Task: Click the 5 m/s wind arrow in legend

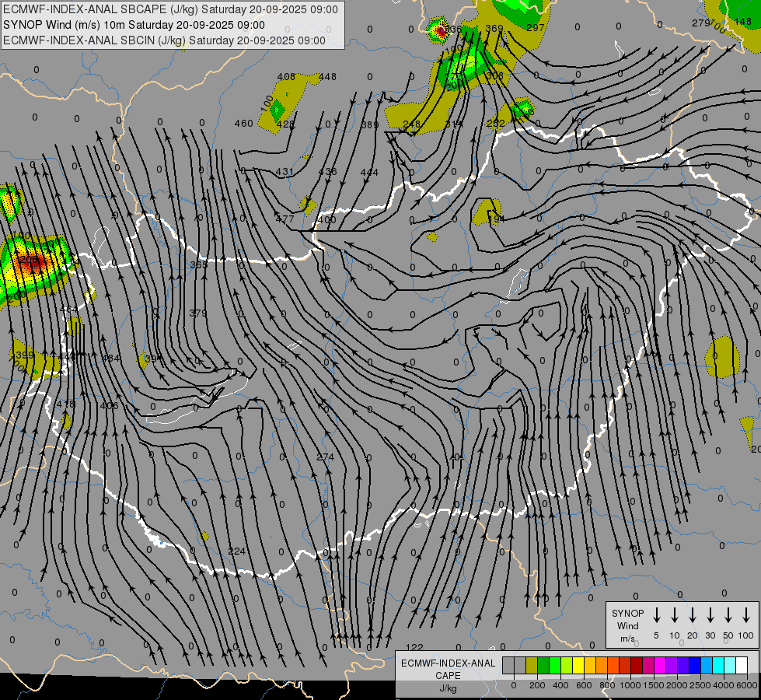Action: tap(657, 615)
